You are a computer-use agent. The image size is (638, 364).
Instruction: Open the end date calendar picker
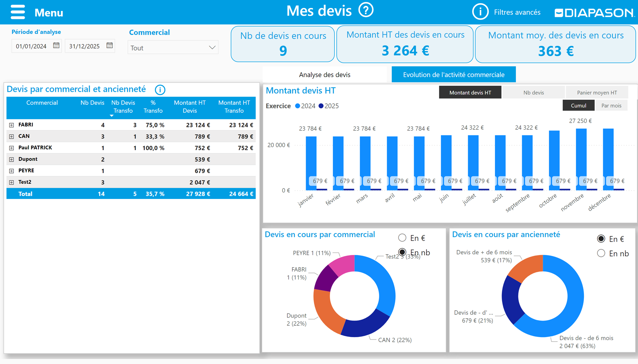click(x=110, y=45)
